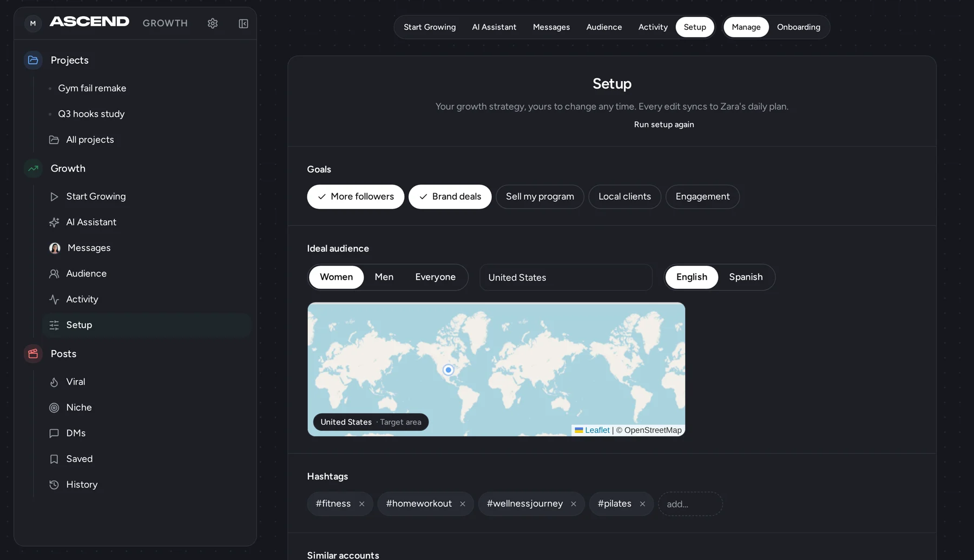This screenshot has height=560, width=974.
Task: Choose English audience language
Action: coord(692,277)
